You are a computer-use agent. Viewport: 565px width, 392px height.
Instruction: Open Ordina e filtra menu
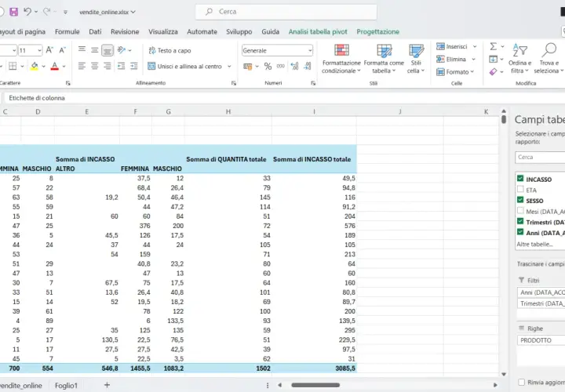click(x=520, y=59)
